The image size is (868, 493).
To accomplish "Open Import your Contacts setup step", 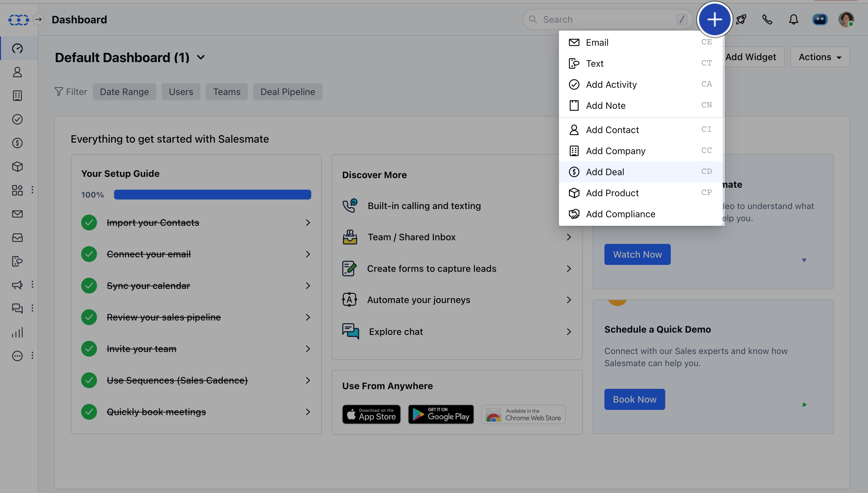I will [x=196, y=223].
